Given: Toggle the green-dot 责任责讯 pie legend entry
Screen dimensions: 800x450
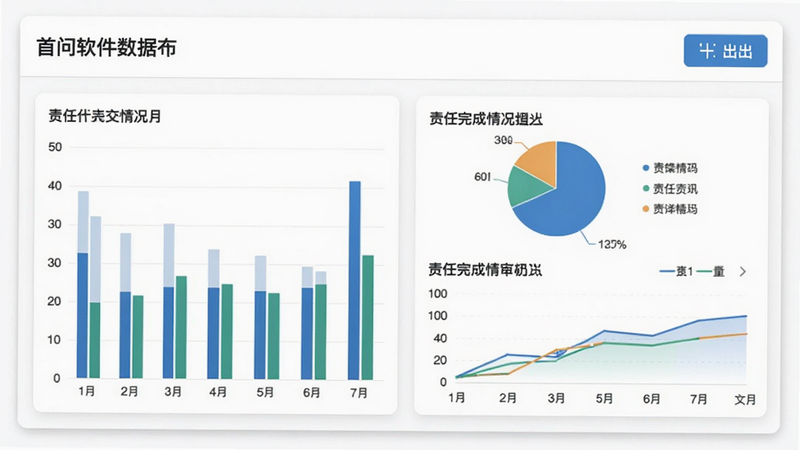Looking at the screenshot, I should (x=670, y=189).
